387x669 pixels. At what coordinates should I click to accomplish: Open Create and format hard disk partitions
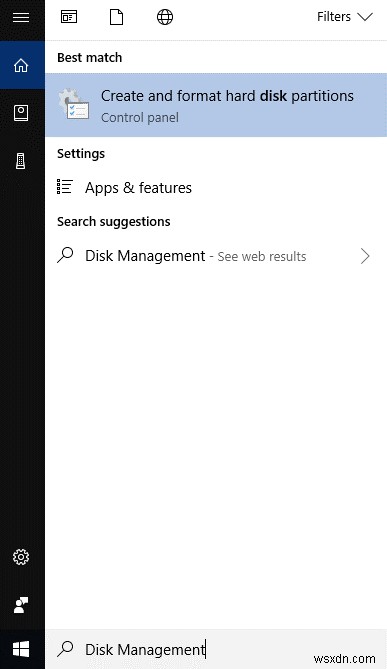point(216,105)
